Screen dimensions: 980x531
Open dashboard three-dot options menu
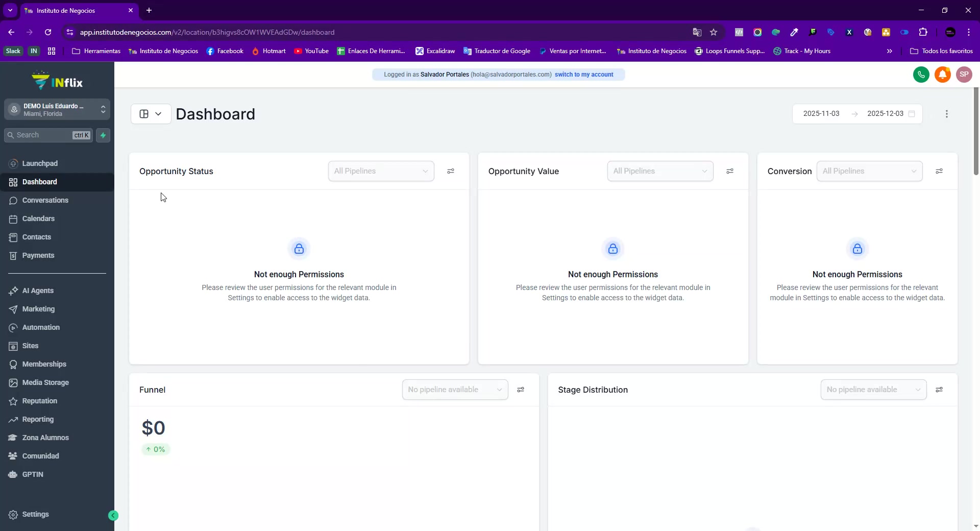[x=946, y=114]
